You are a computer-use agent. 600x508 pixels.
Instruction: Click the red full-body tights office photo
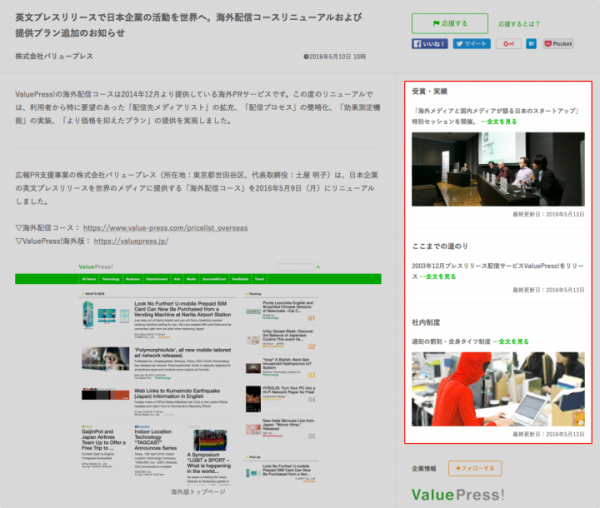coord(498,389)
